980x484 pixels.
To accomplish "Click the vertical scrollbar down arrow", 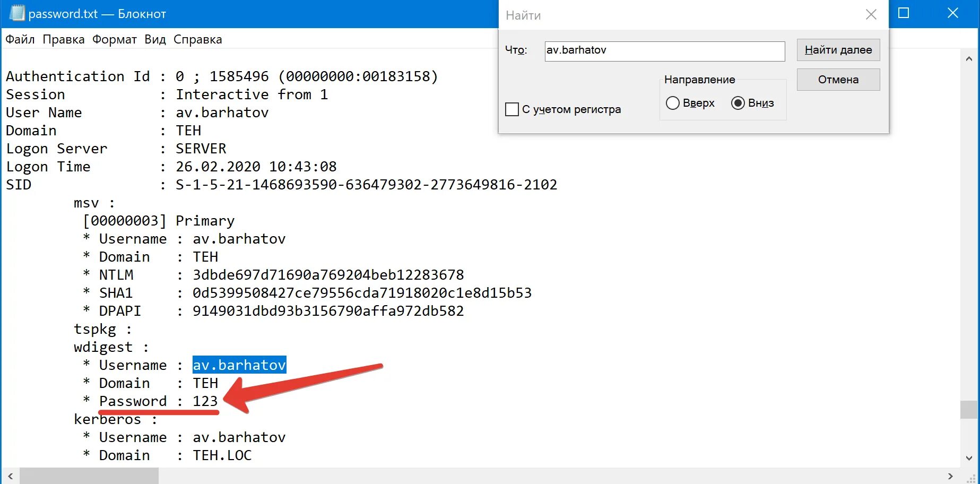I will (x=969, y=458).
